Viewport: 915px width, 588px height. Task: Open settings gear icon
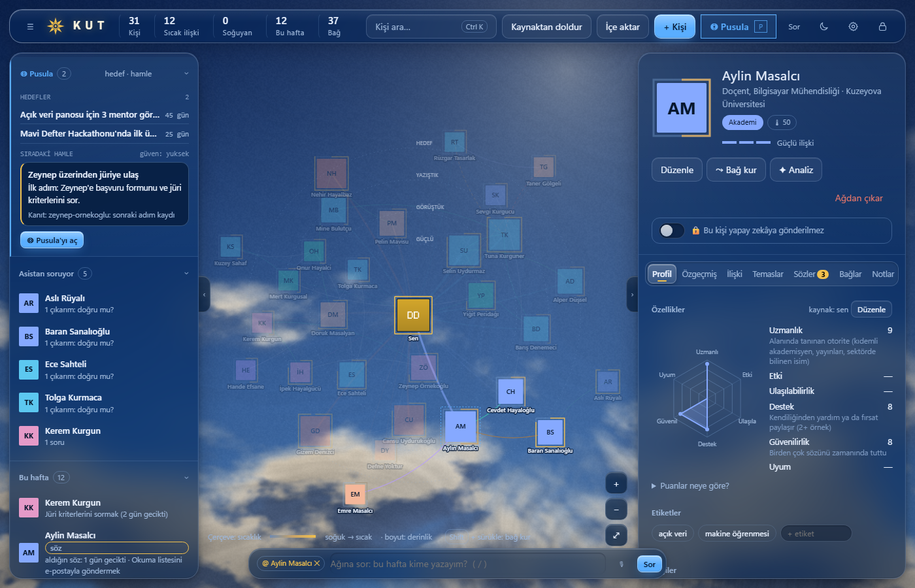tap(853, 27)
